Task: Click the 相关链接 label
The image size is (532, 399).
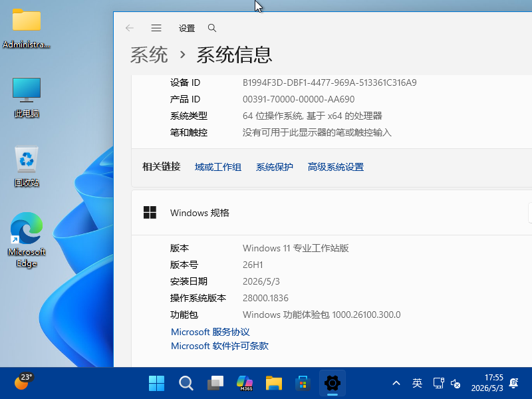Action: 162,167
